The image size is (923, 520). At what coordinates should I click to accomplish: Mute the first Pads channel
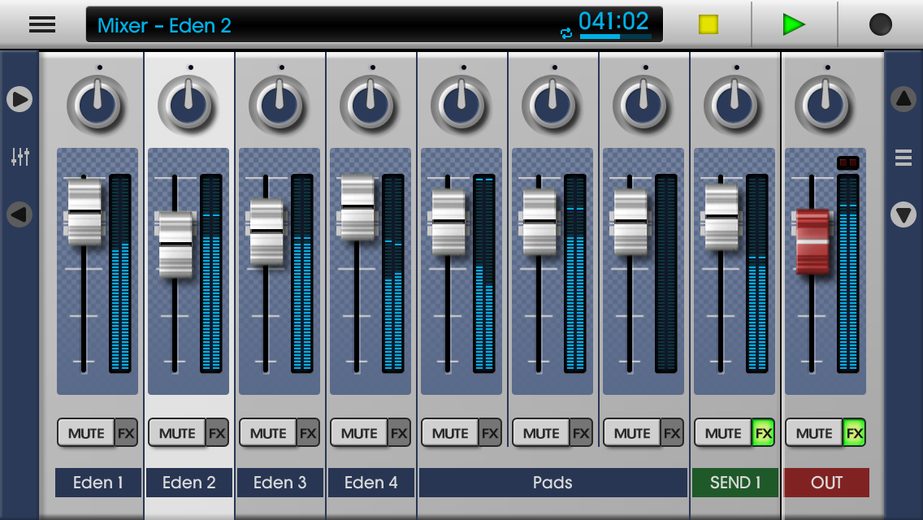(x=450, y=433)
